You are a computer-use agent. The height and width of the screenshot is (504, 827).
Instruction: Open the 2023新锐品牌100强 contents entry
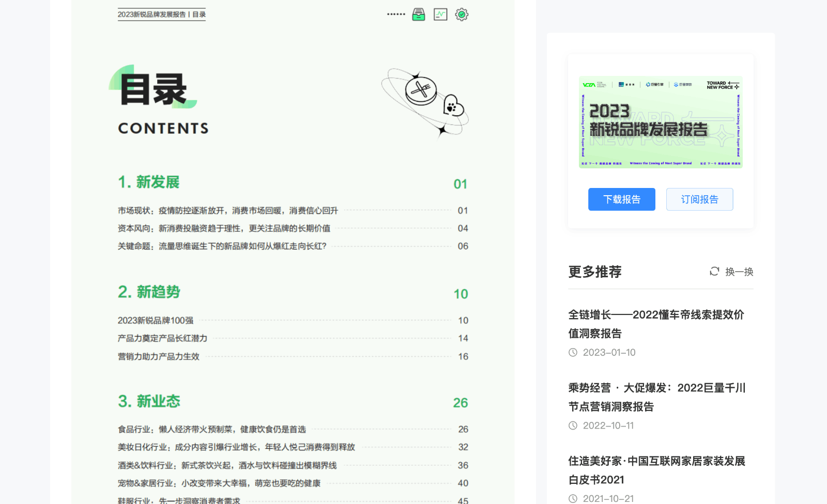click(x=156, y=320)
